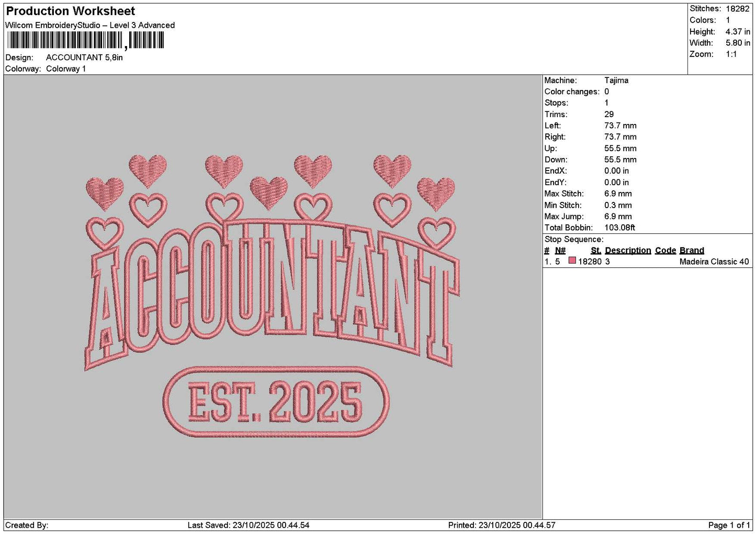Click height value '4.37 in'
756x534 pixels.
click(738, 32)
